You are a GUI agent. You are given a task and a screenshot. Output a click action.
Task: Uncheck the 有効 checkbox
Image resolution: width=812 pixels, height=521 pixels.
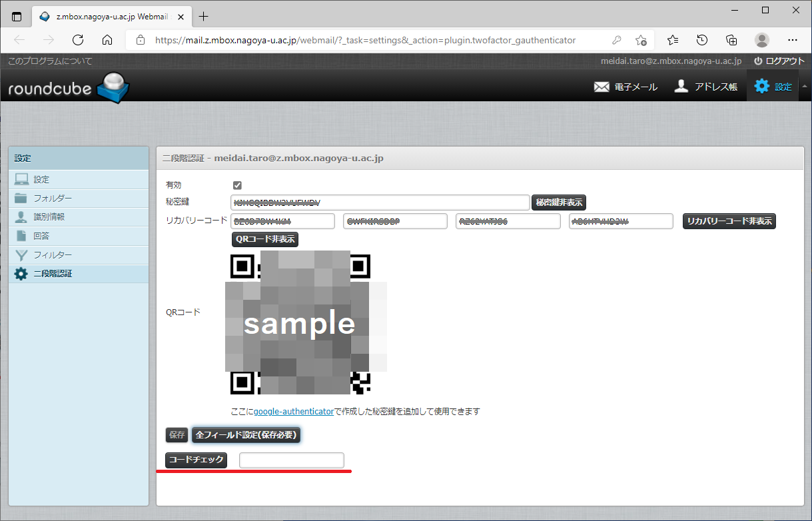(x=237, y=185)
